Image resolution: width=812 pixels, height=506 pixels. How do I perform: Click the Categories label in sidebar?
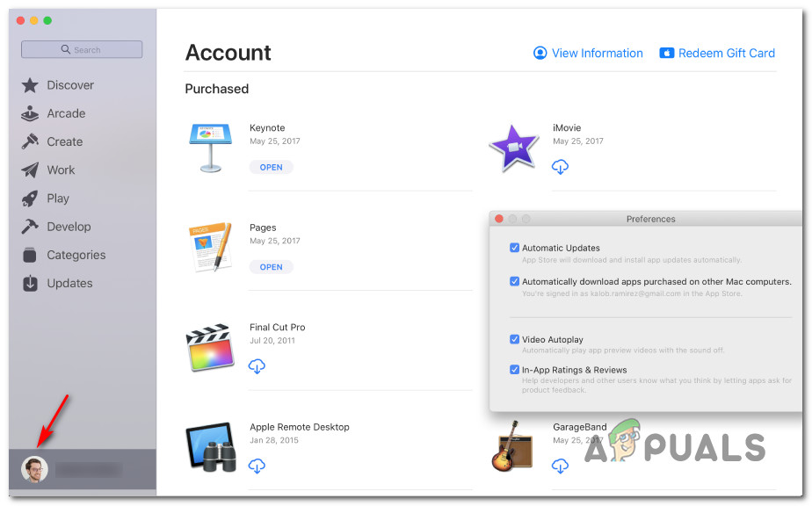click(76, 255)
